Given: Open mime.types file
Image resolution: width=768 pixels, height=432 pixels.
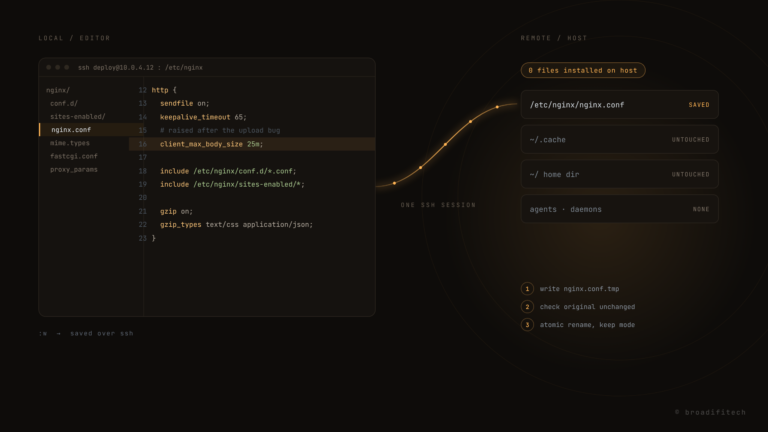Looking at the screenshot, I should (x=70, y=143).
